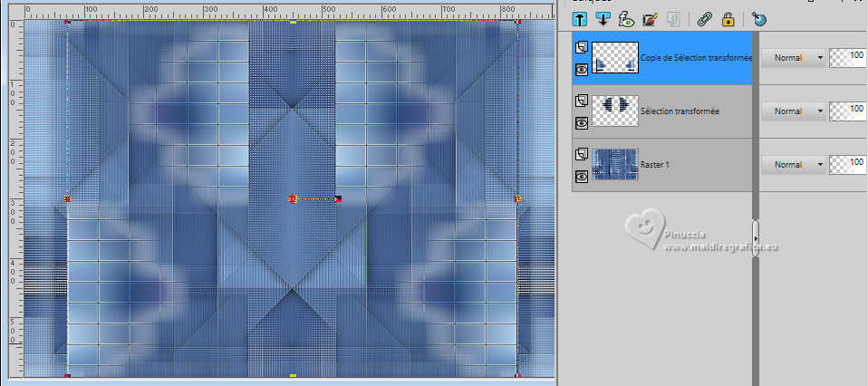The width and height of the screenshot is (868, 386).
Task: Click the greyed-out layer icon in toolbar
Action: 673,19
